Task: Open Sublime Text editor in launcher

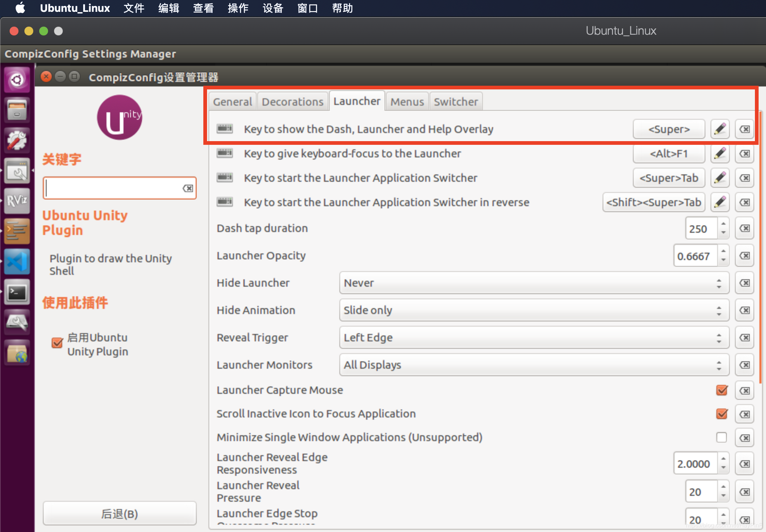Action: pos(17,231)
